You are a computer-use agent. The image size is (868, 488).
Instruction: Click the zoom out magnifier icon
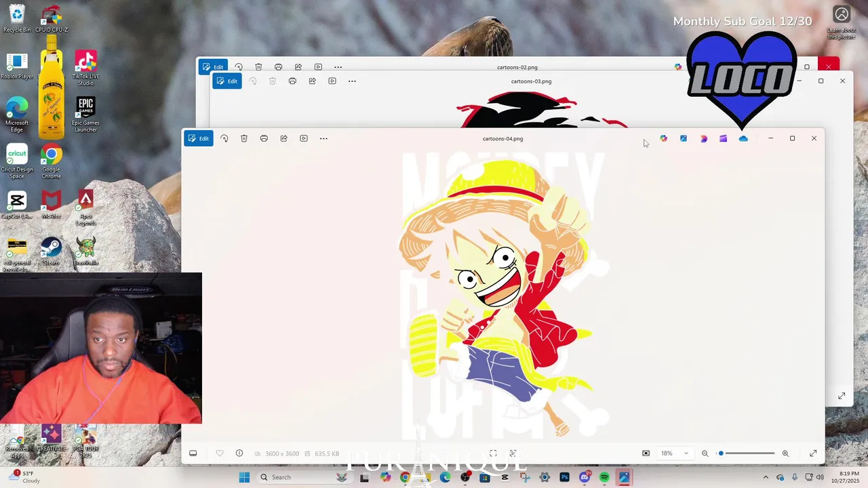[x=705, y=453]
